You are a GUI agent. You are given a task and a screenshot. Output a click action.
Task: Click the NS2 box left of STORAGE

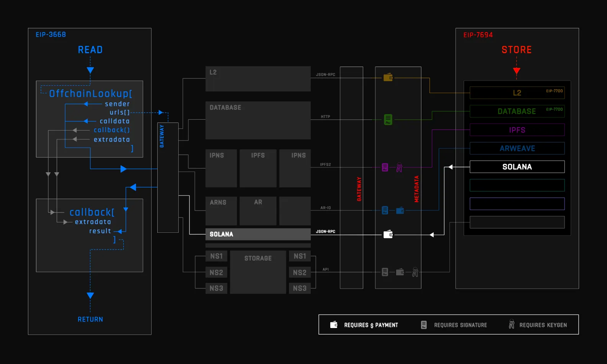[x=216, y=273]
